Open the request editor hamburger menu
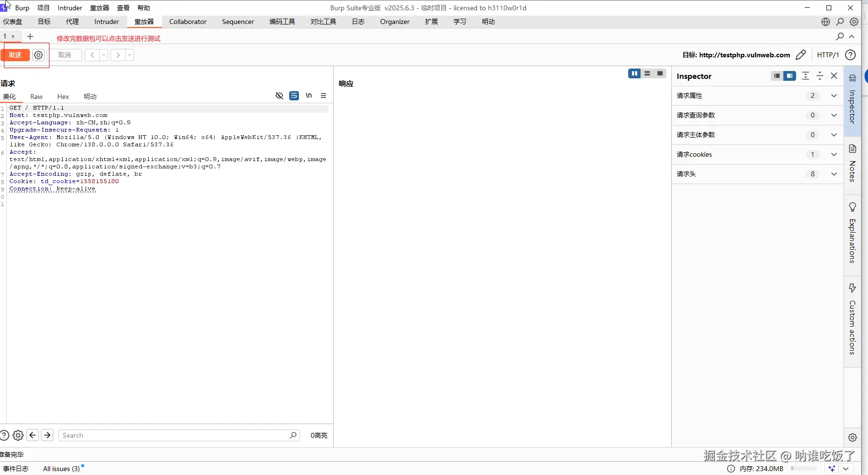This screenshot has width=868, height=475. pyautogui.click(x=323, y=95)
